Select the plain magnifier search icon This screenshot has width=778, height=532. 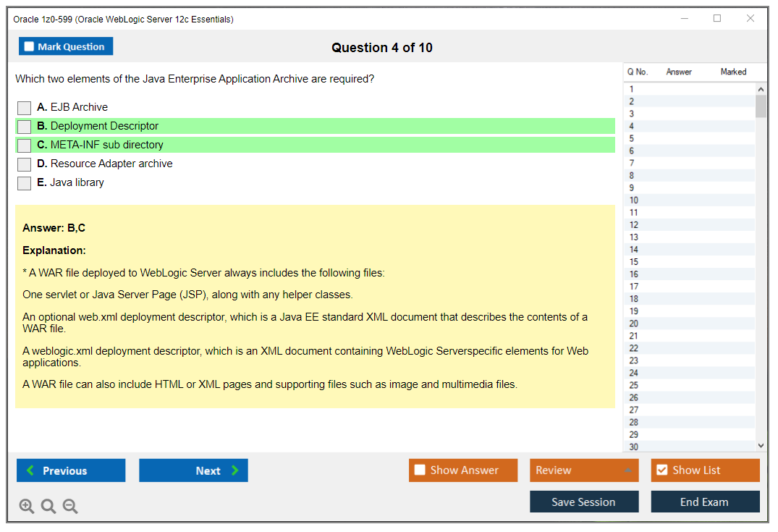[x=48, y=506]
